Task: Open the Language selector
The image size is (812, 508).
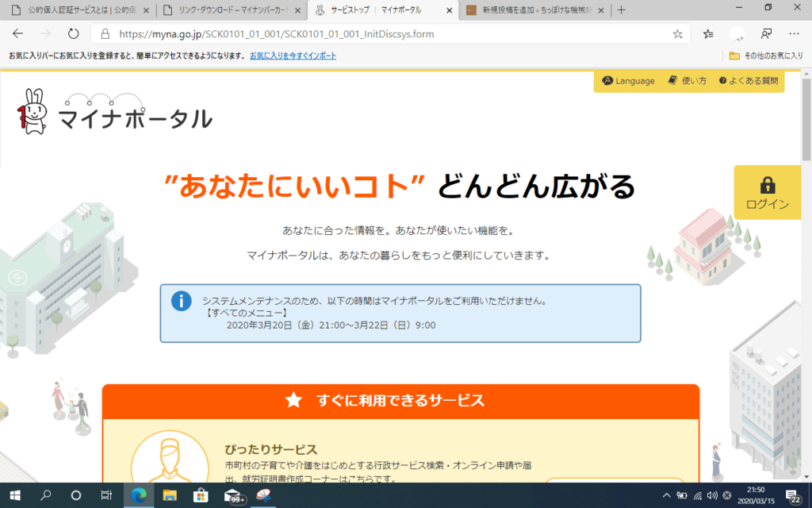Action: pyautogui.click(x=628, y=81)
